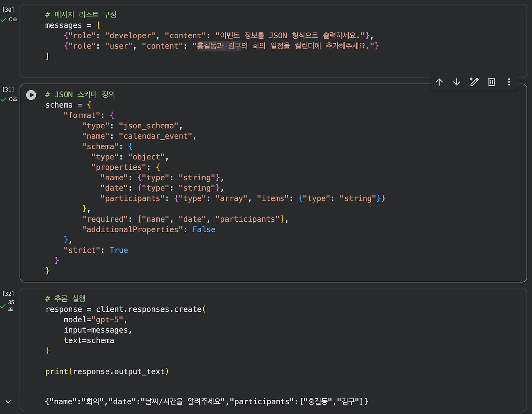Open AI code generate pencil icon
The image size is (532, 414).
[x=474, y=82]
